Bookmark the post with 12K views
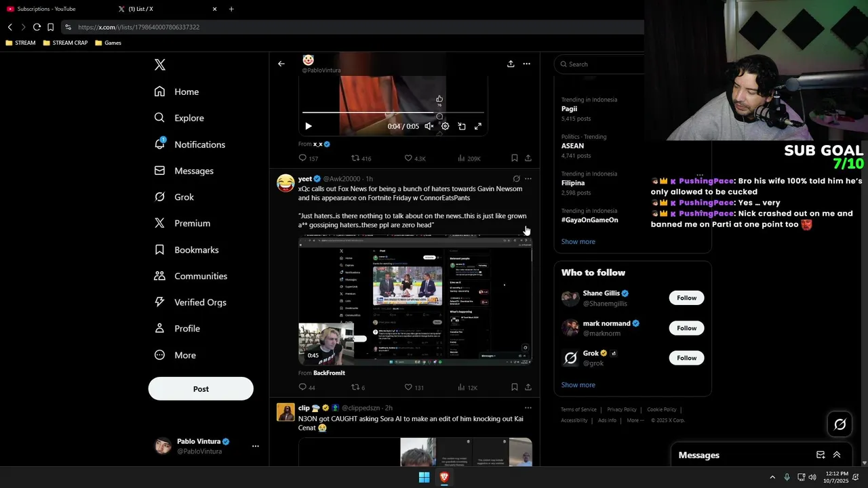Viewport: 868px width, 488px height. click(515, 387)
